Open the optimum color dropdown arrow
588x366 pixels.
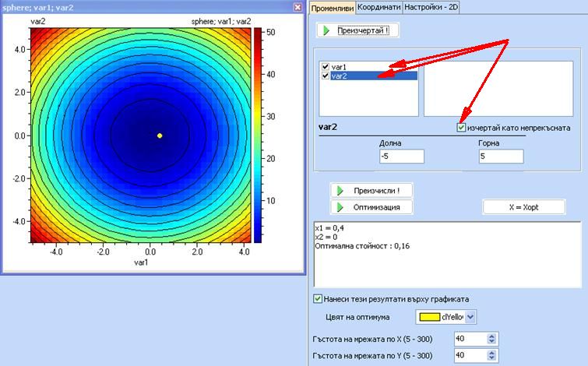470,317
